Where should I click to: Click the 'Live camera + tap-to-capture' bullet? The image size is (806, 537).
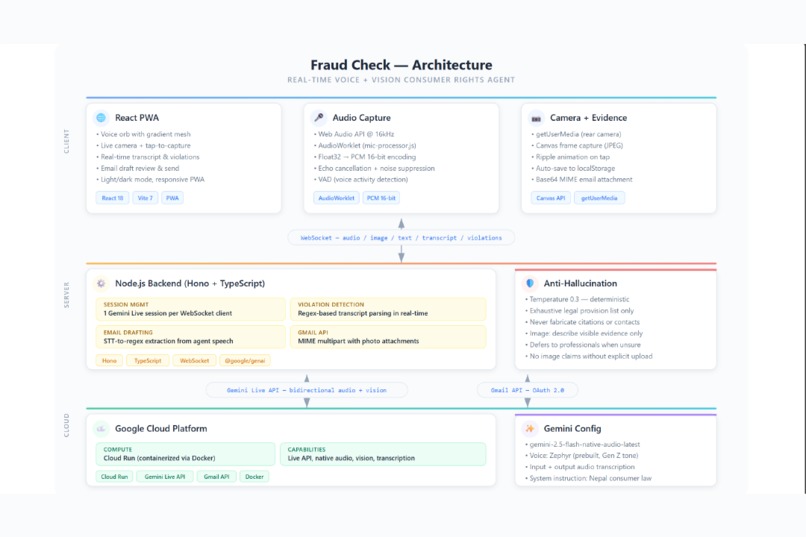tap(143, 145)
